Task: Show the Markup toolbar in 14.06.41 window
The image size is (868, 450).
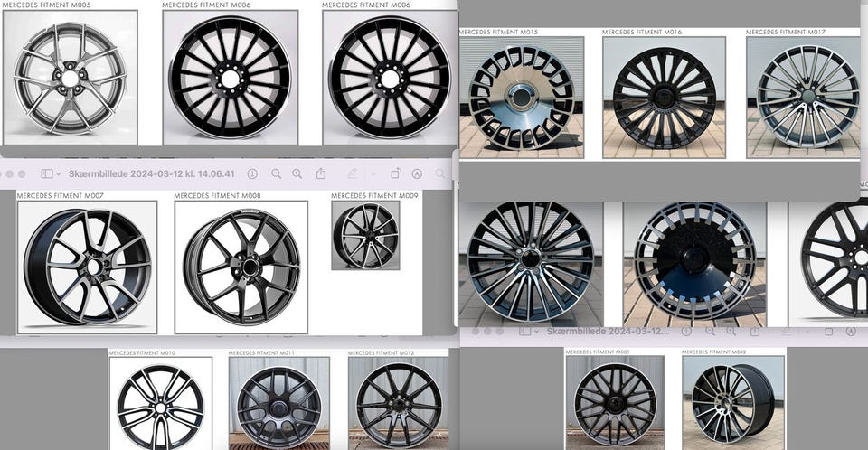Action: [418, 173]
